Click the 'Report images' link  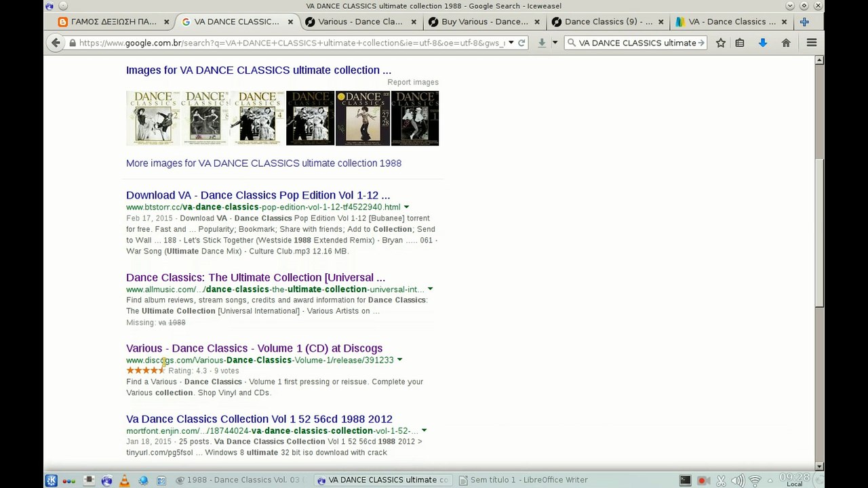click(413, 82)
